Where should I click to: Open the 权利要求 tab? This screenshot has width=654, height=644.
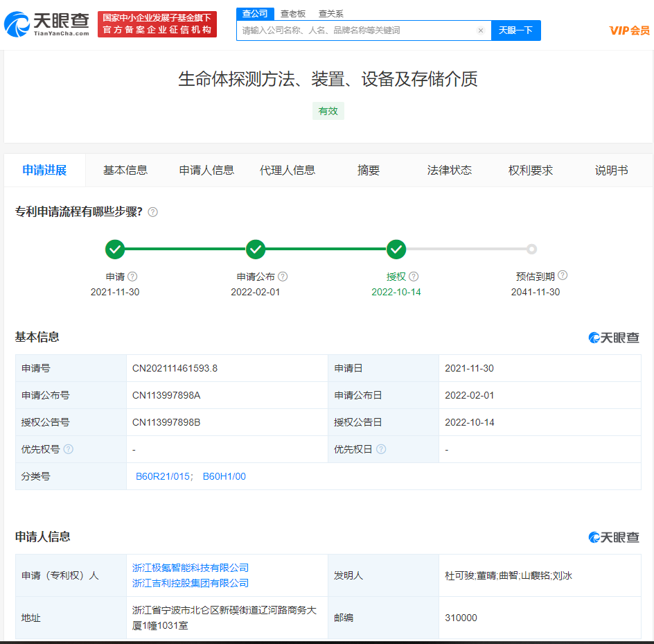point(531,171)
